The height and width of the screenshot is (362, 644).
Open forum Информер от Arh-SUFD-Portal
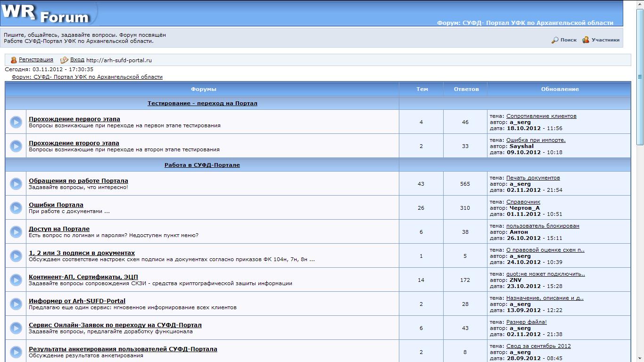[77, 301]
